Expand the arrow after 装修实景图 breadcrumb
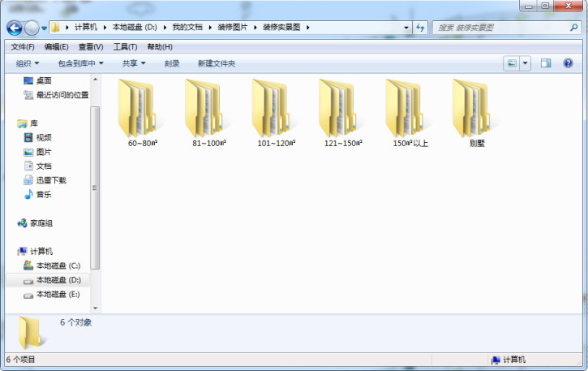The image size is (588, 371). point(308,28)
